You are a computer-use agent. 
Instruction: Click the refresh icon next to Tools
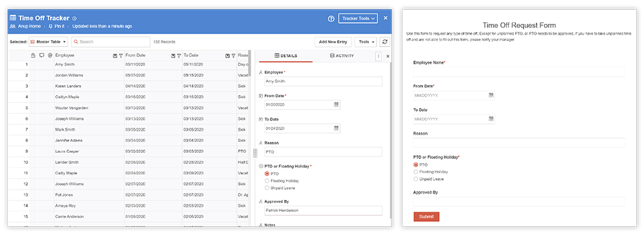384,41
